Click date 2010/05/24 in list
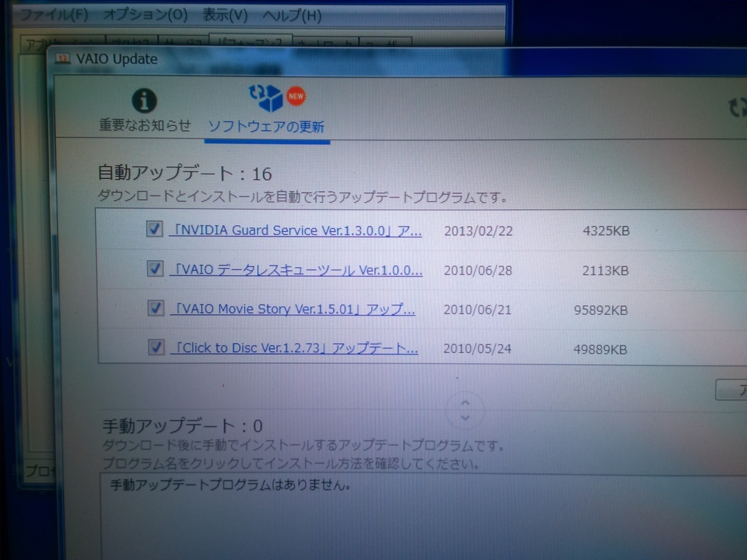This screenshot has width=747, height=560. click(477, 349)
